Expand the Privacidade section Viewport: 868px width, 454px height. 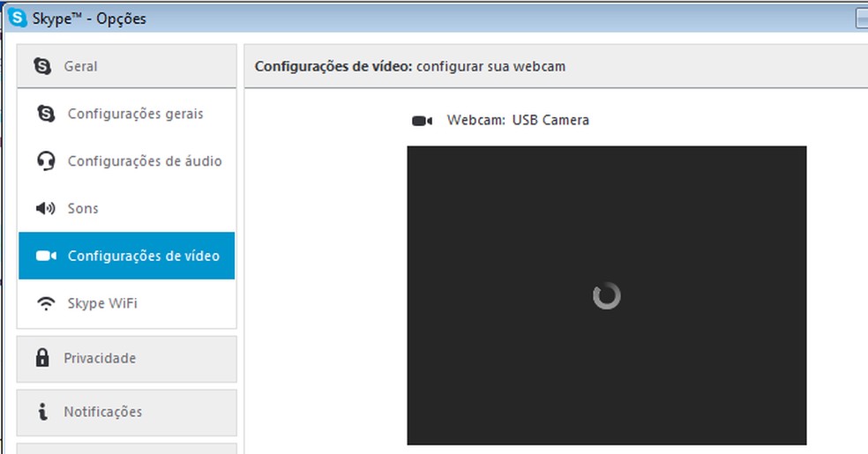tap(127, 358)
